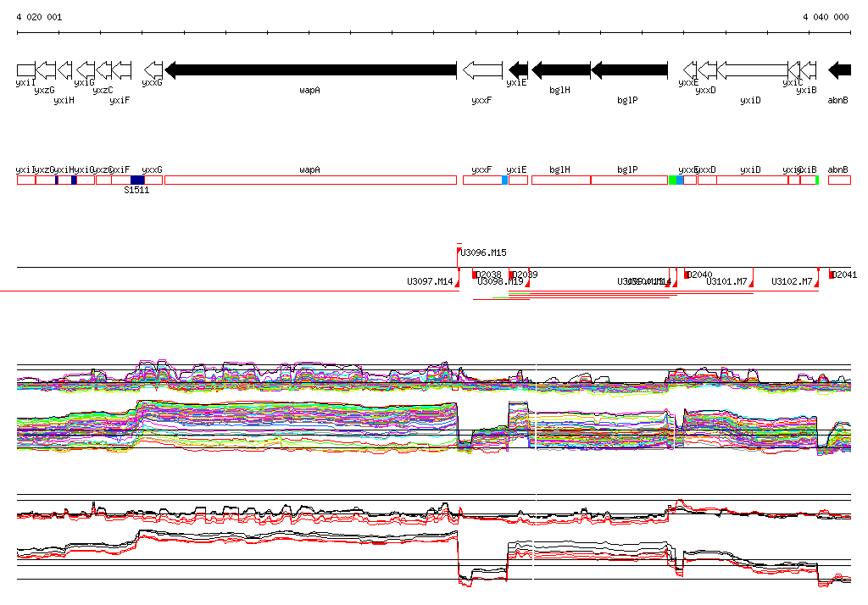Select the black bglP gene arrow
Image resolution: width=868 pixels, height=605 pixels.
click(x=630, y=70)
